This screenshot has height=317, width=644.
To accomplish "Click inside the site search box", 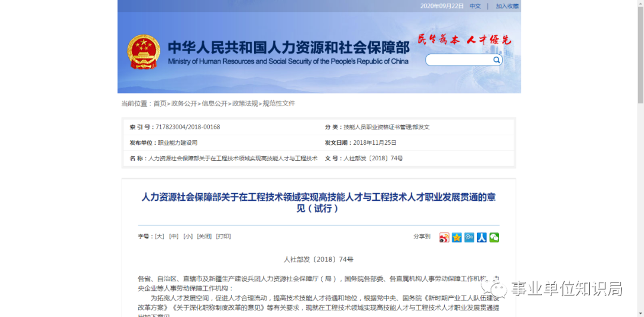I will coord(459,60).
